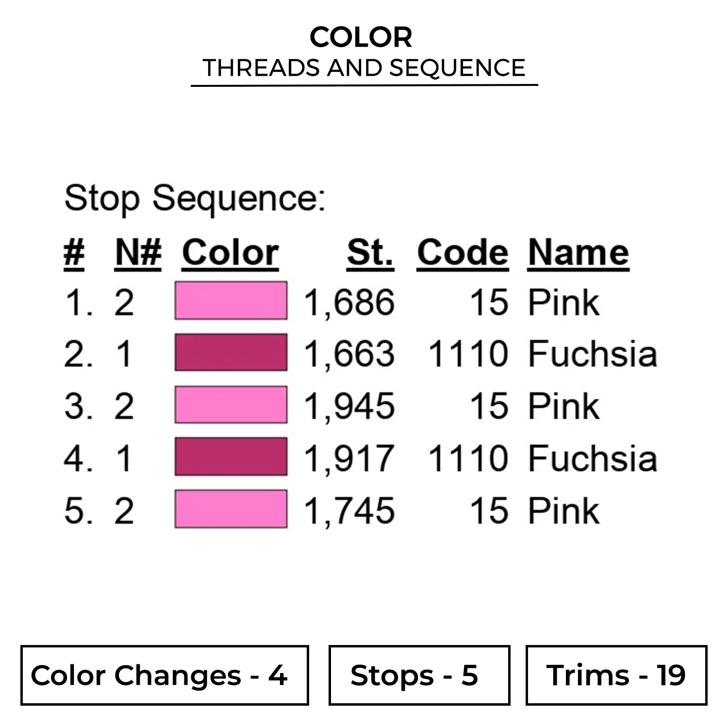Click the Fuchsia name in row 2
Screen dimensions: 728x728
coord(593,354)
